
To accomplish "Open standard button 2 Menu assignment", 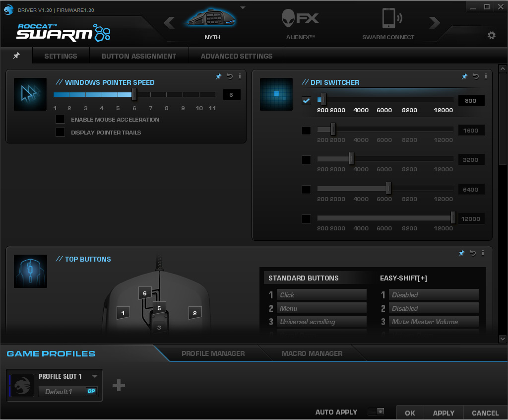I will coord(321,308).
